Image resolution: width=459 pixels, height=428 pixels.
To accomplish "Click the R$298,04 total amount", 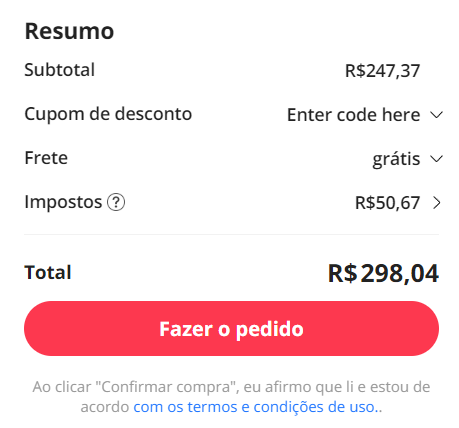I will click(x=383, y=273).
